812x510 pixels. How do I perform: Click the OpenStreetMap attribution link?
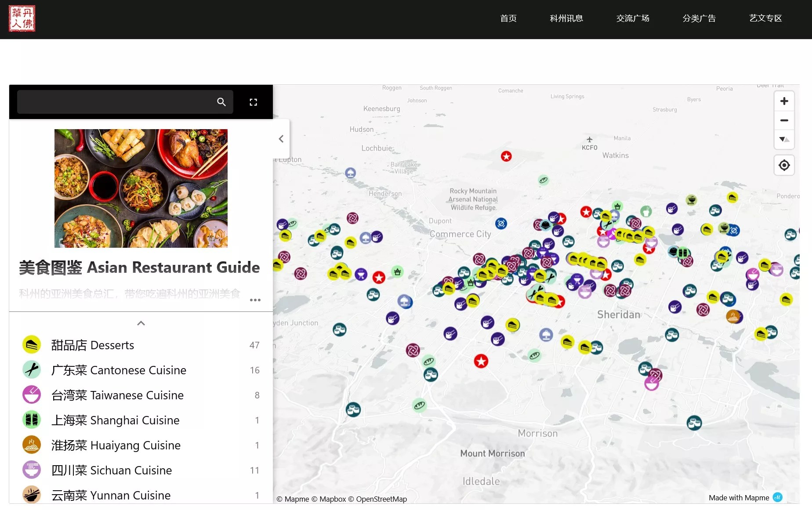(x=381, y=499)
